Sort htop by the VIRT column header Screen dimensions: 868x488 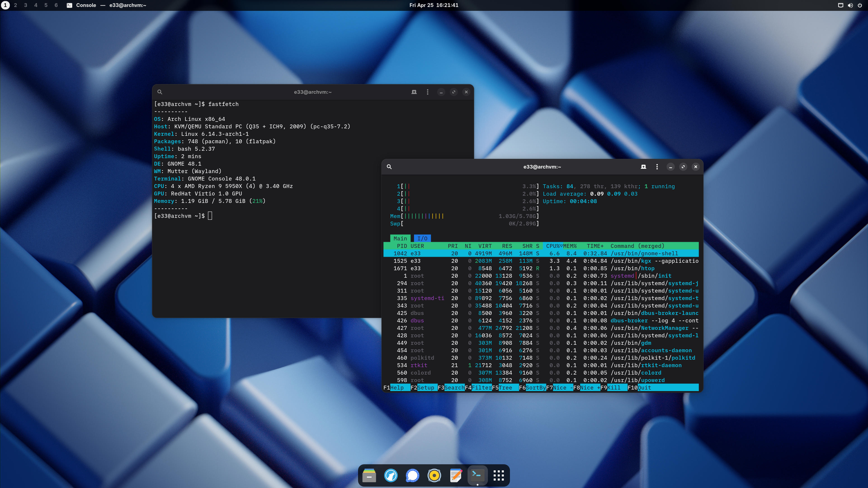485,246
